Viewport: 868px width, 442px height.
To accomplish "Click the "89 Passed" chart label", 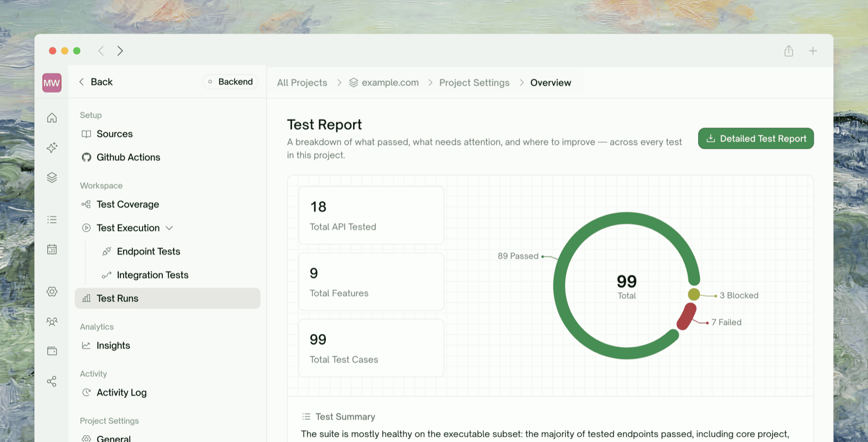I will click(518, 256).
